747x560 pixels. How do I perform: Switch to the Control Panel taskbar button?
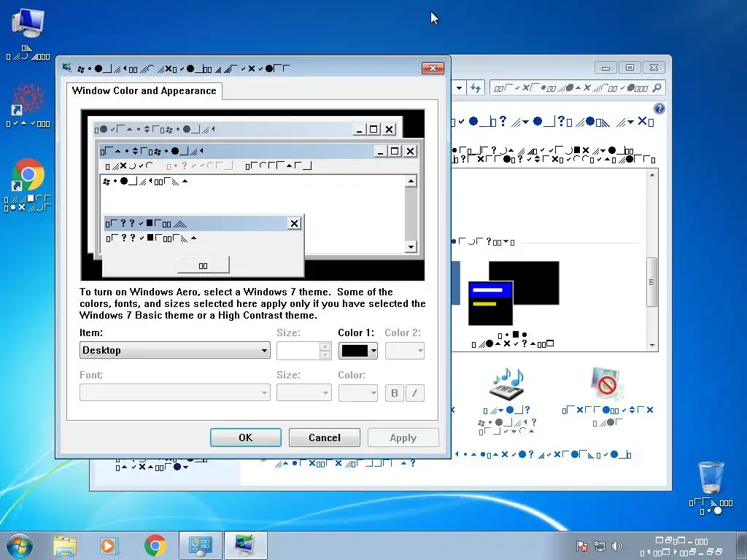coord(200,545)
